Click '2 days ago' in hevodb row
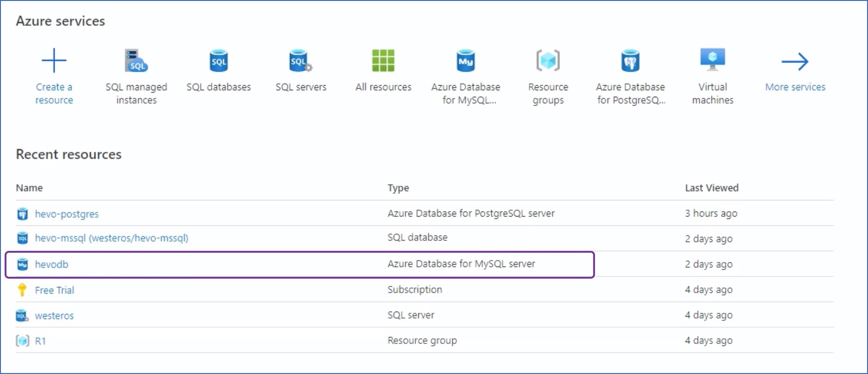This screenshot has height=374, width=868. (709, 264)
